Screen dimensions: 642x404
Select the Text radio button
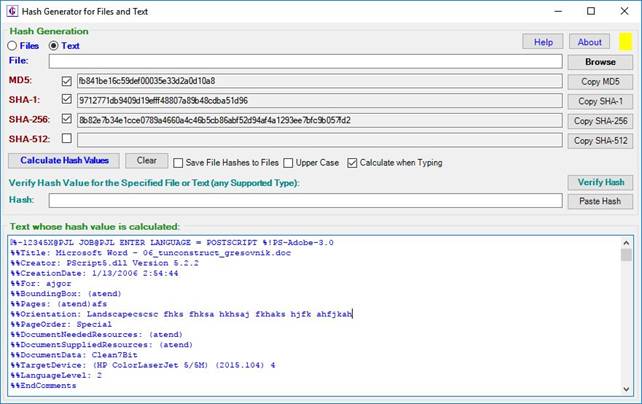(54, 45)
